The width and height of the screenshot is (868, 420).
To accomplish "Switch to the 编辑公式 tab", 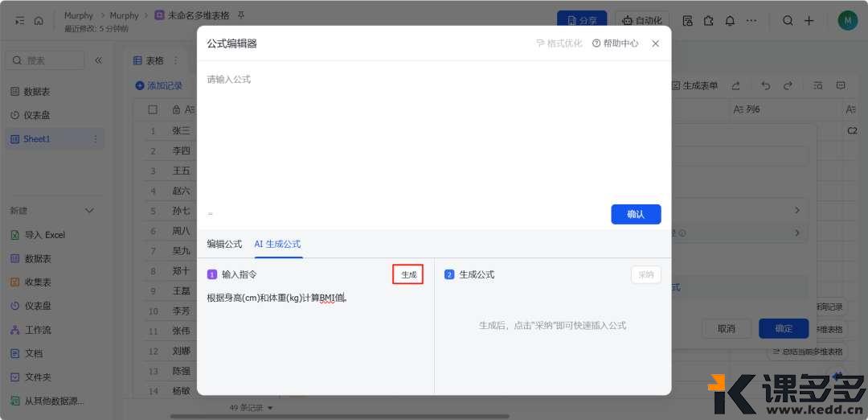I will (x=224, y=244).
